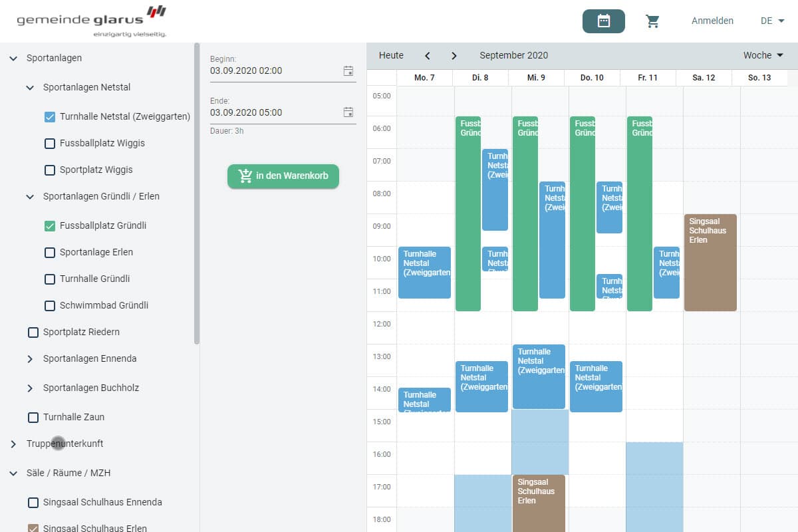The height and width of the screenshot is (532, 798).
Task: Open date picker for Beginn field
Action: tap(348, 71)
